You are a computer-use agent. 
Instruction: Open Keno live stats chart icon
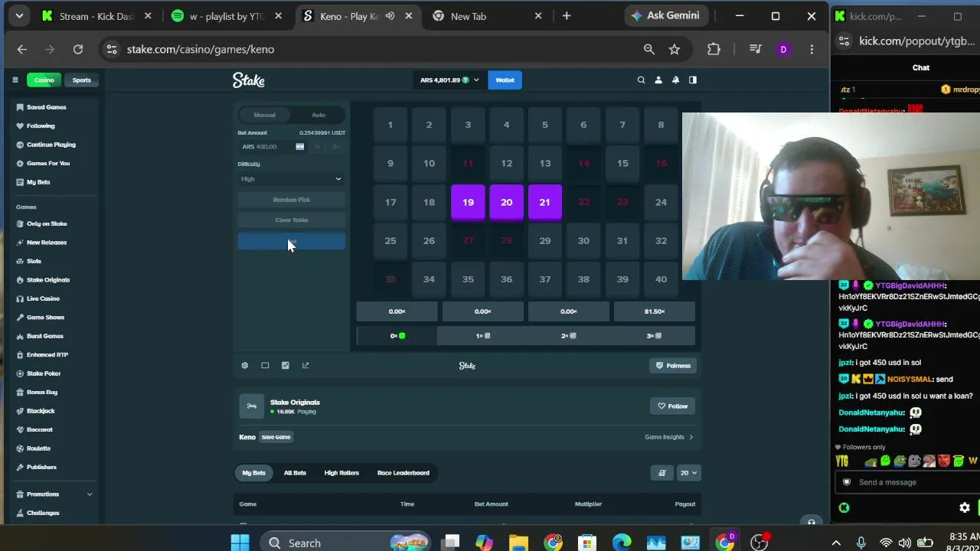(286, 366)
